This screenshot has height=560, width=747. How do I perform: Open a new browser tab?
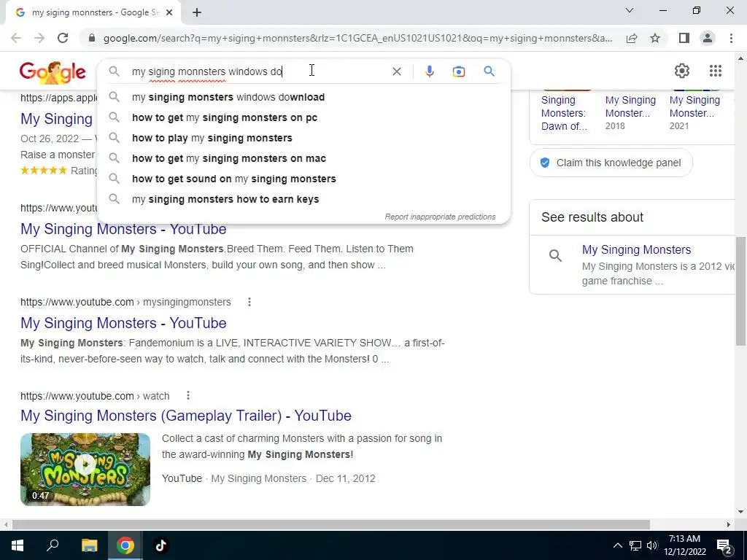tap(197, 12)
